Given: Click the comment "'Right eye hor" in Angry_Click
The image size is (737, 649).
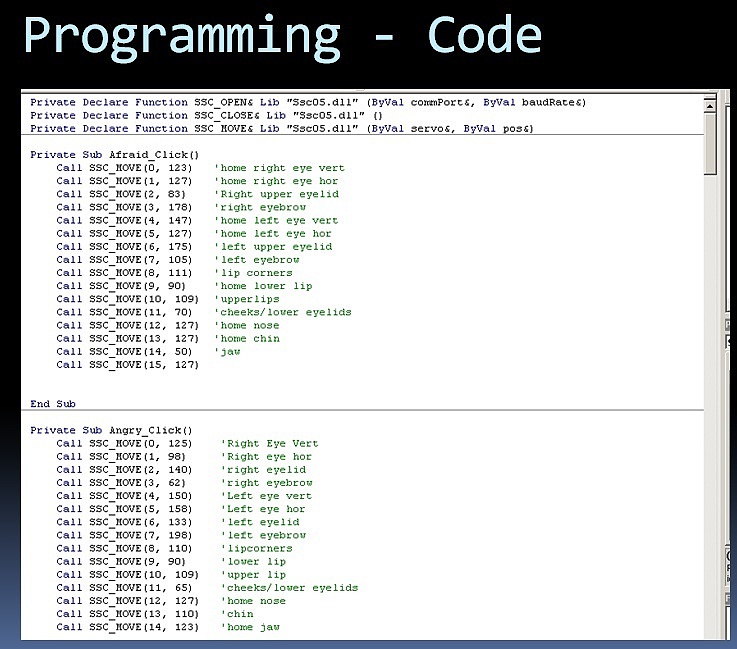Looking at the screenshot, I should click(x=267, y=457).
